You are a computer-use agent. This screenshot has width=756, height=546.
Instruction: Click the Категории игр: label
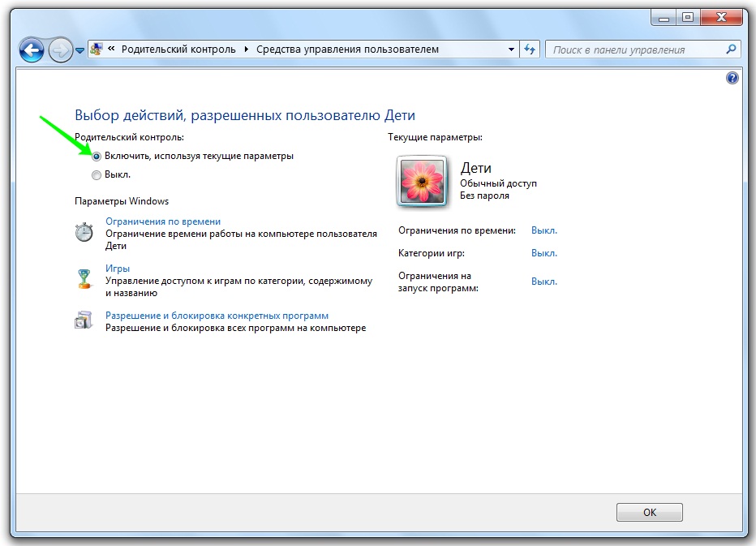pos(432,253)
